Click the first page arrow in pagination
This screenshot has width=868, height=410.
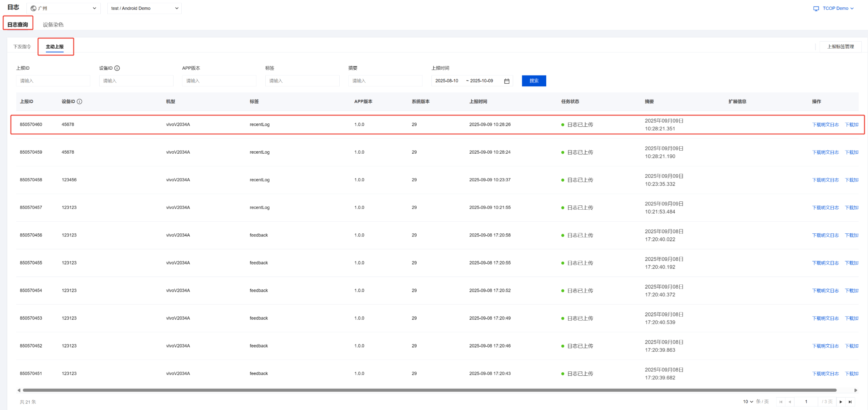(781, 402)
